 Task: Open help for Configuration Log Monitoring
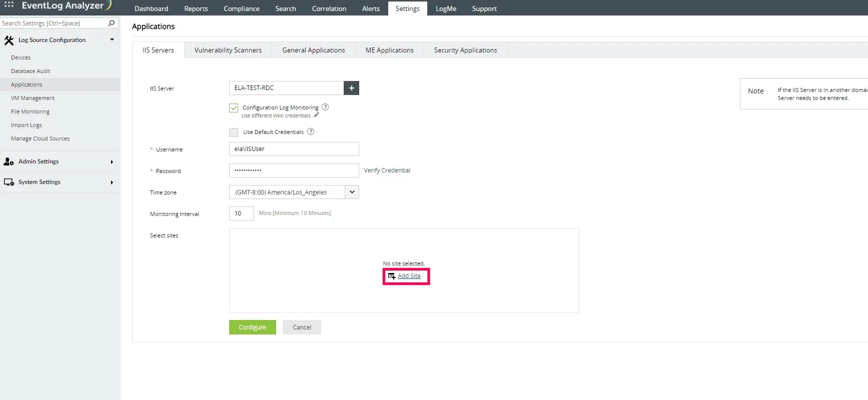pyautogui.click(x=325, y=107)
